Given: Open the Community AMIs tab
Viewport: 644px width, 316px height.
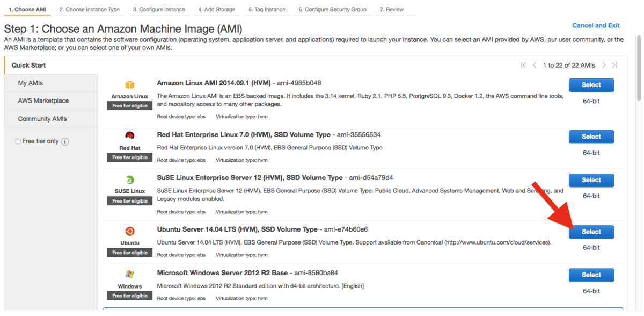Looking at the screenshot, I should point(42,119).
